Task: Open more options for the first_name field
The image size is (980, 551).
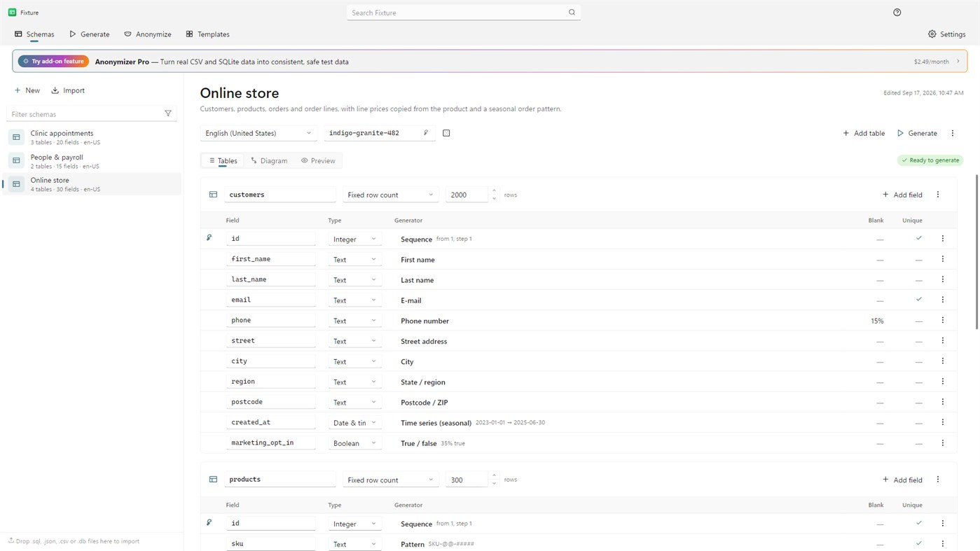Action: (943, 259)
